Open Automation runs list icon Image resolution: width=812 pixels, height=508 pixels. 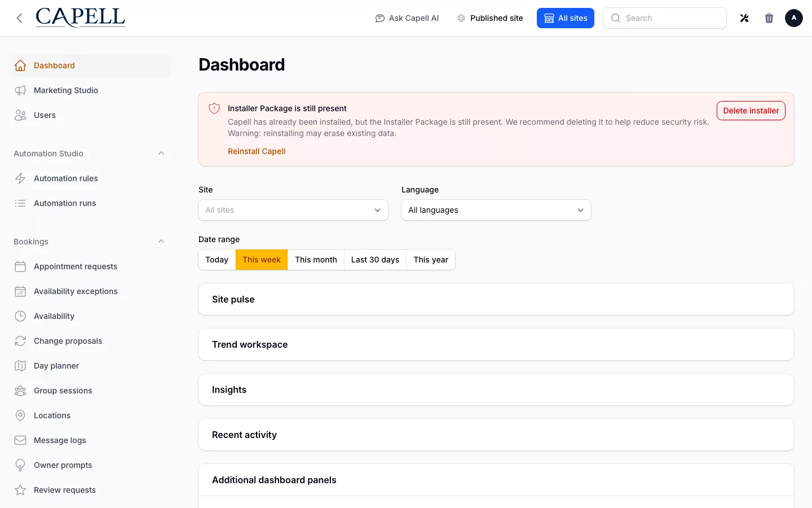point(20,203)
